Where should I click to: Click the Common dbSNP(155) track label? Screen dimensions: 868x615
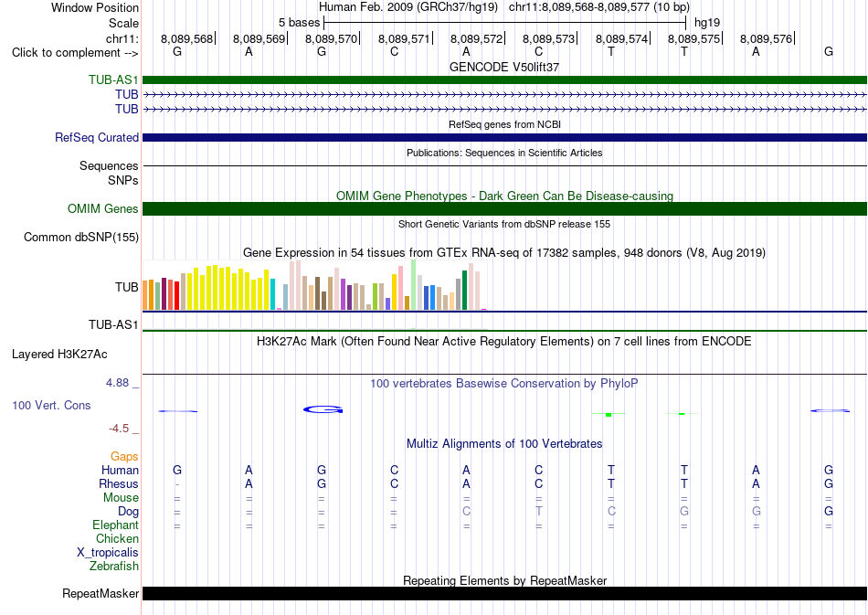(x=80, y=237)
